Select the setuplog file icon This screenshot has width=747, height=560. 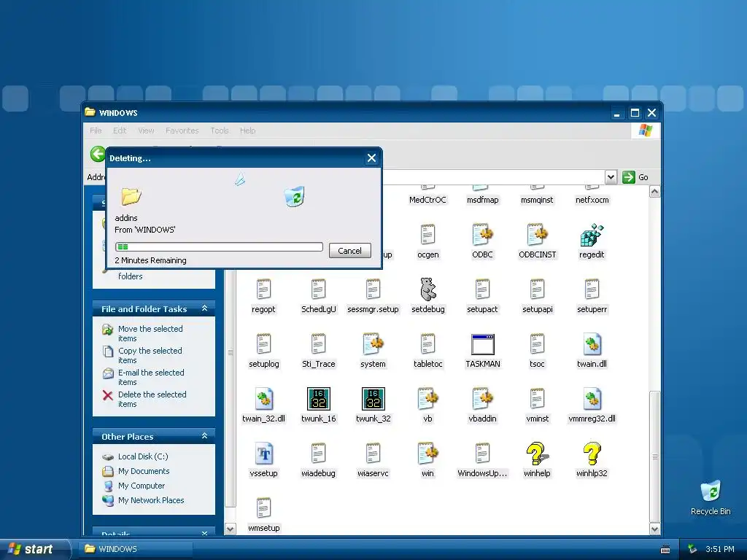(263, 344)
